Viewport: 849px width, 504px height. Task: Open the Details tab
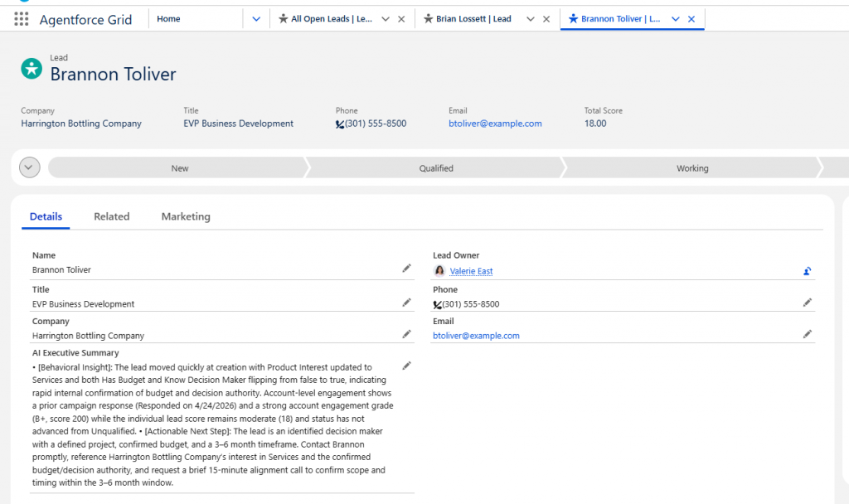click(x=46, y=216)
